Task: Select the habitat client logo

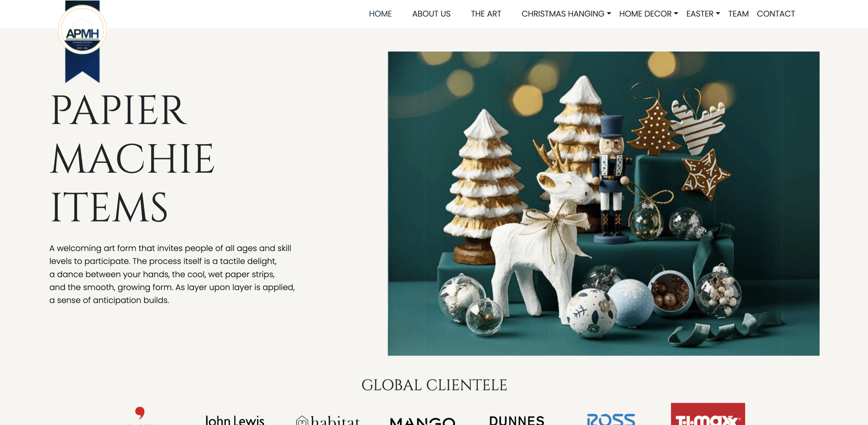Action: click(x=328, y=419)
